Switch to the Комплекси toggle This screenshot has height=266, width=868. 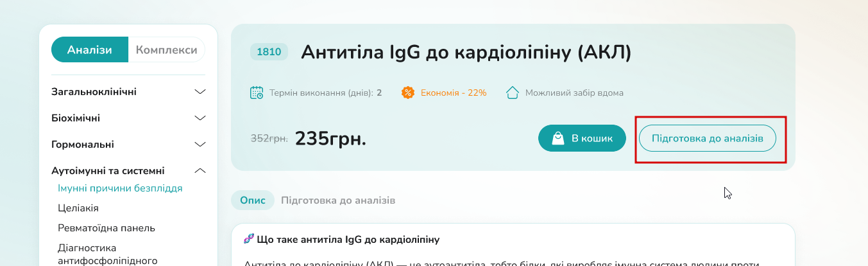point(166,50)
